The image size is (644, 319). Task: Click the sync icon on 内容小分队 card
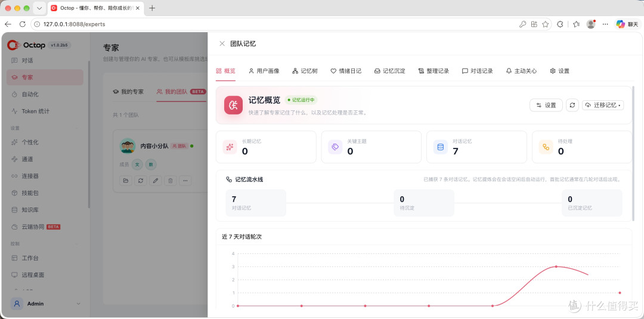coord(141,180)
